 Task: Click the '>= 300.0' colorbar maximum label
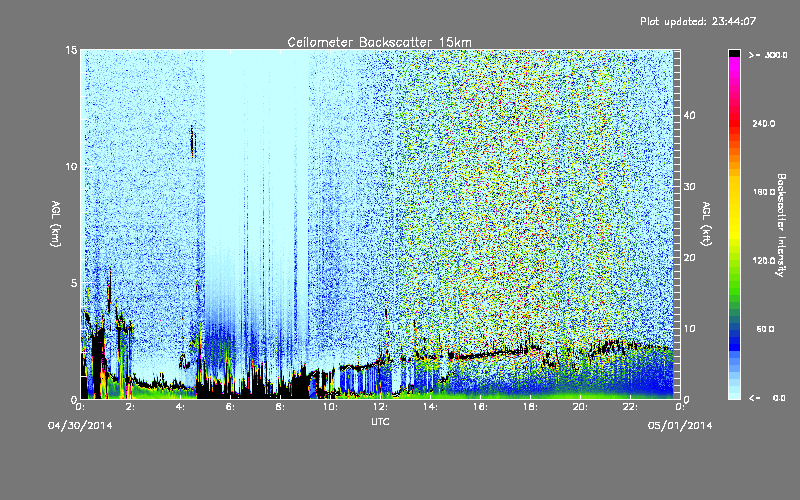[768, 55]
